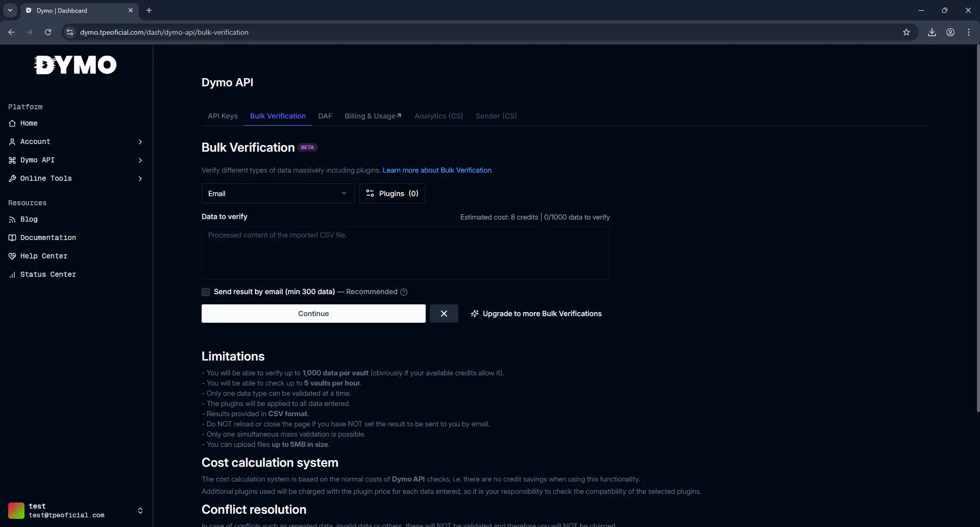This screenshot has height=527, width=980.
Task: Bookmark this page with star icon
Action: [x=906, y=32]
